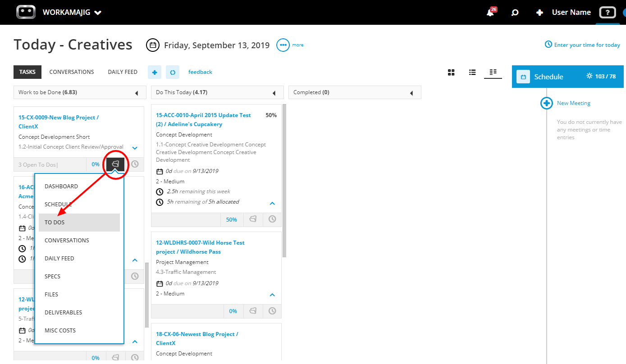Refresh the task board

(173, 72)
